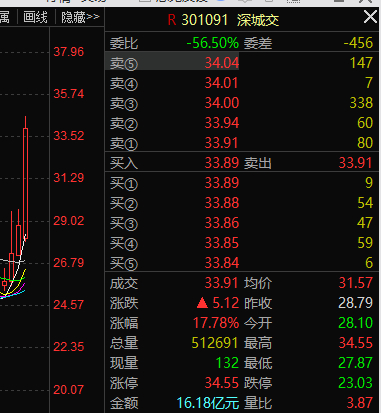Viewport: 381px width, 413px height.
Task: Click the 卖① ask price 33.91
Action: (x=222, y=143)
